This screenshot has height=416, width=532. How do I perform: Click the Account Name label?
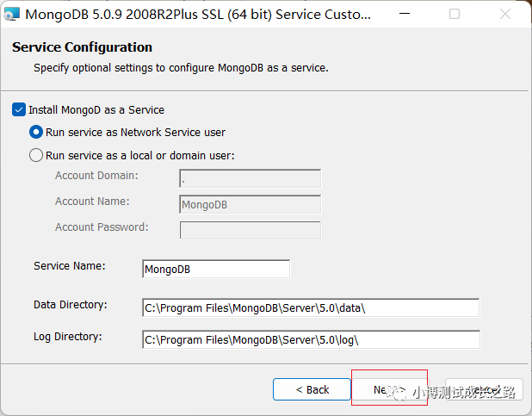[x=92, y=202]
